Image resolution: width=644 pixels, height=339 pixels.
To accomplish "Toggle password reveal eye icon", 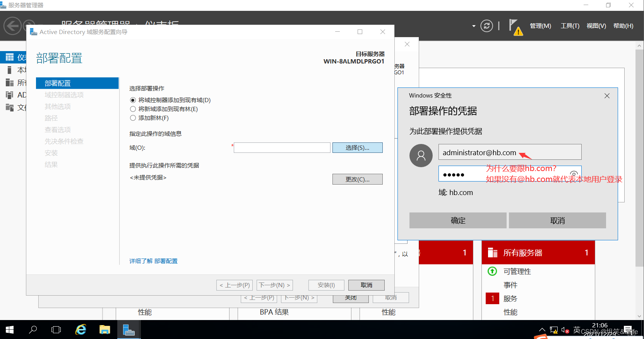I will (574, 174).
